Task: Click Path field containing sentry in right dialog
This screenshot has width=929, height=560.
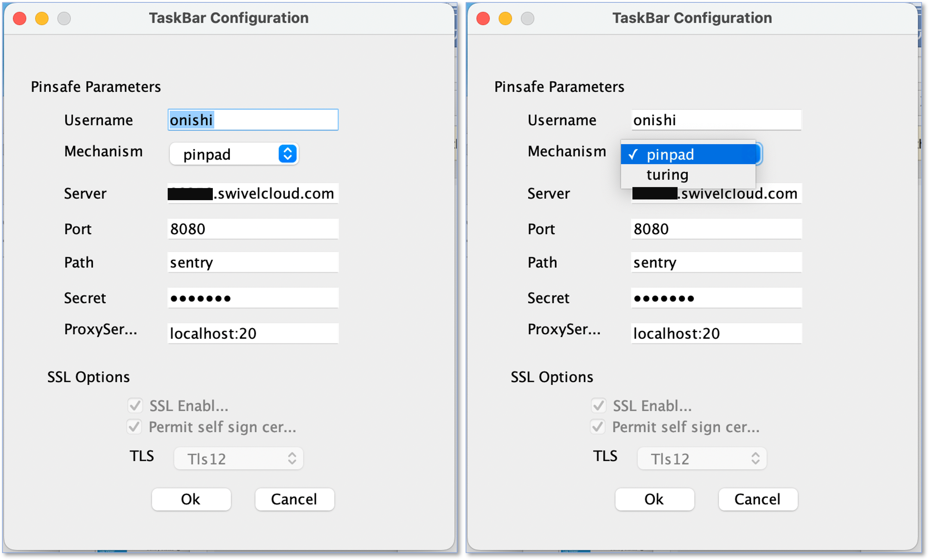Action: (x=716, y=262)
